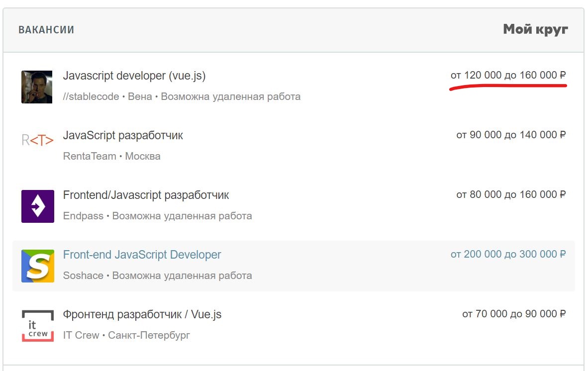The image size is (588, 371).
Task: Click the Мой круг header link
Action: pos(535,29)
